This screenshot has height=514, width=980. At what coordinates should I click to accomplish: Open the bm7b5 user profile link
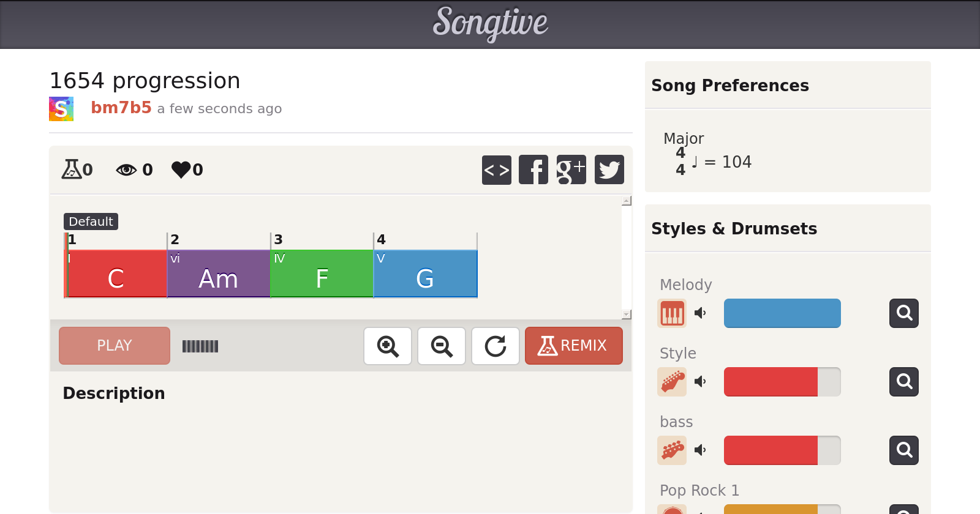pos(121,108)
